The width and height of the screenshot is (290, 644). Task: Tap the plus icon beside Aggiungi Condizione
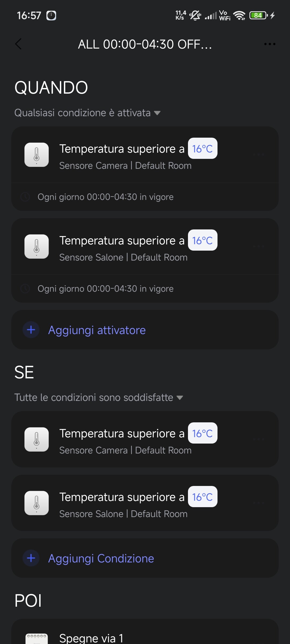31,558
